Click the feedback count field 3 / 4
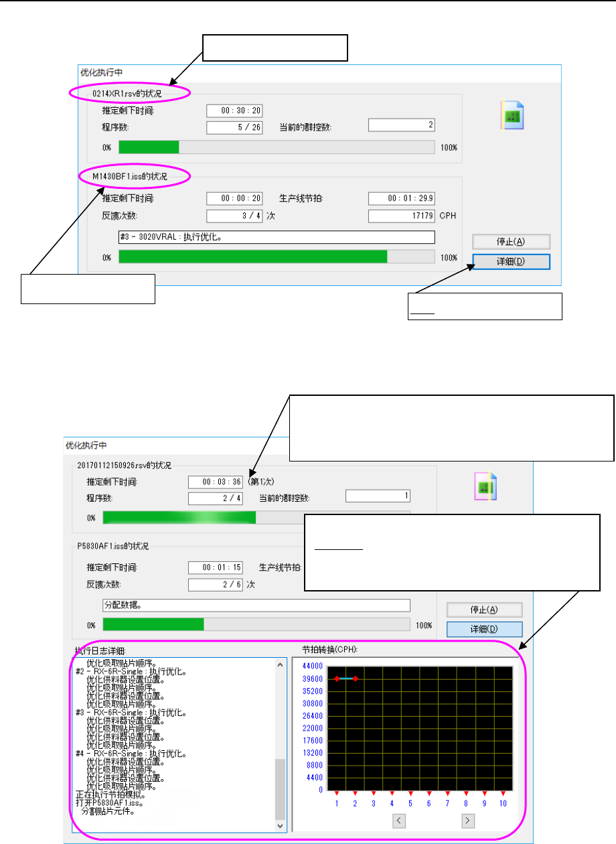The height and width of the screenshot is (844, 616). 234,216
